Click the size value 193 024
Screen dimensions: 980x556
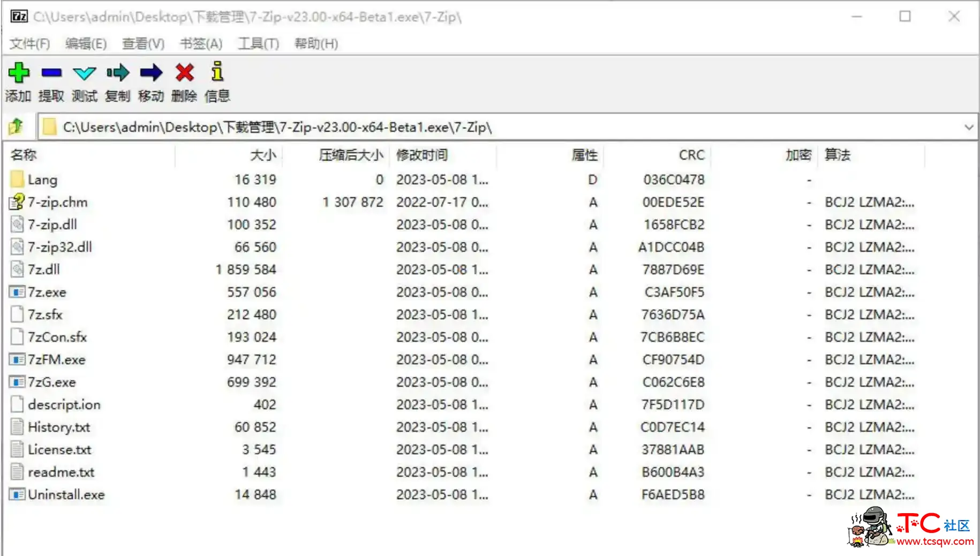pyautogui.click(x=252, y=337)
